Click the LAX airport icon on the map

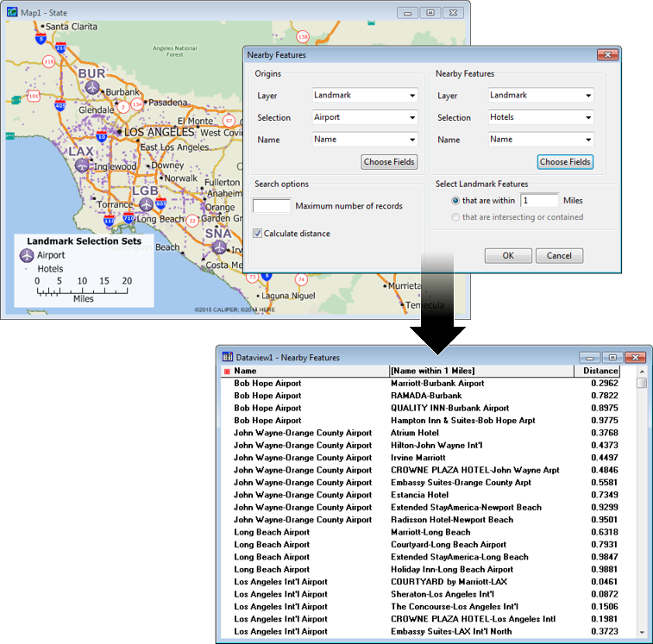[x=82, y=166]
